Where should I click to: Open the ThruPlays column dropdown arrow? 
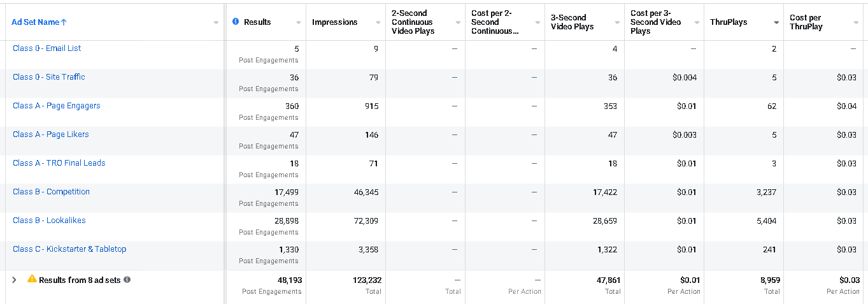point(776,23)
